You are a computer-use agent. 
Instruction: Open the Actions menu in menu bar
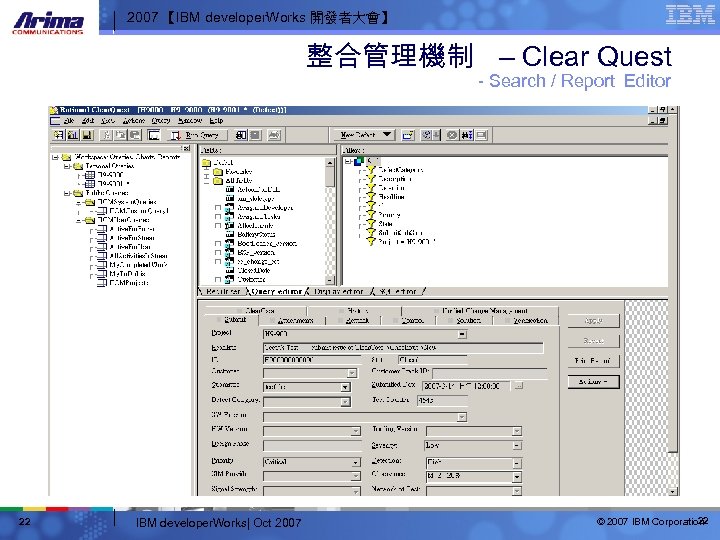pyautogui.click(x=134, y=121)
